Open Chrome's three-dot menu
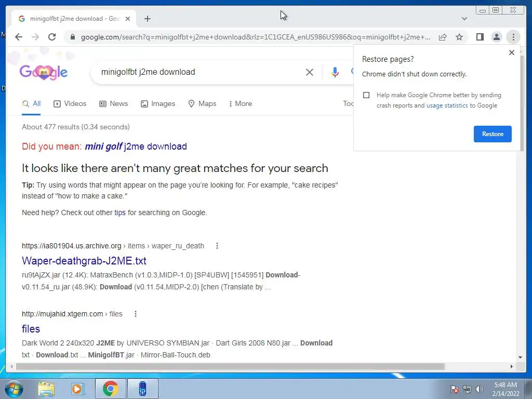Screen dimensions: 532x399 point(513,37)
